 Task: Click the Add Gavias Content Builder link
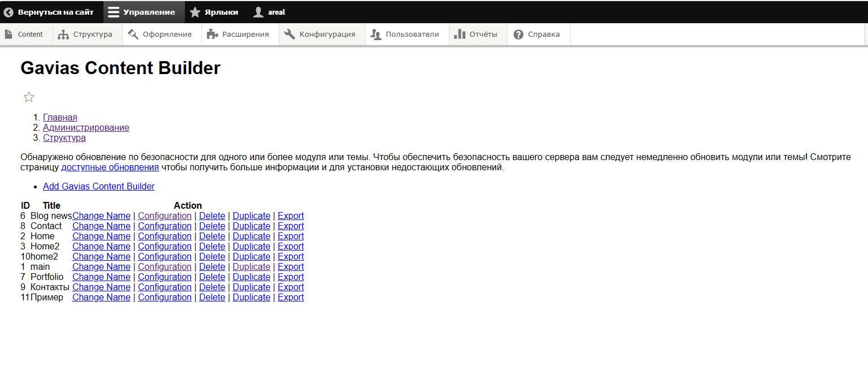(x=98, y=186)
